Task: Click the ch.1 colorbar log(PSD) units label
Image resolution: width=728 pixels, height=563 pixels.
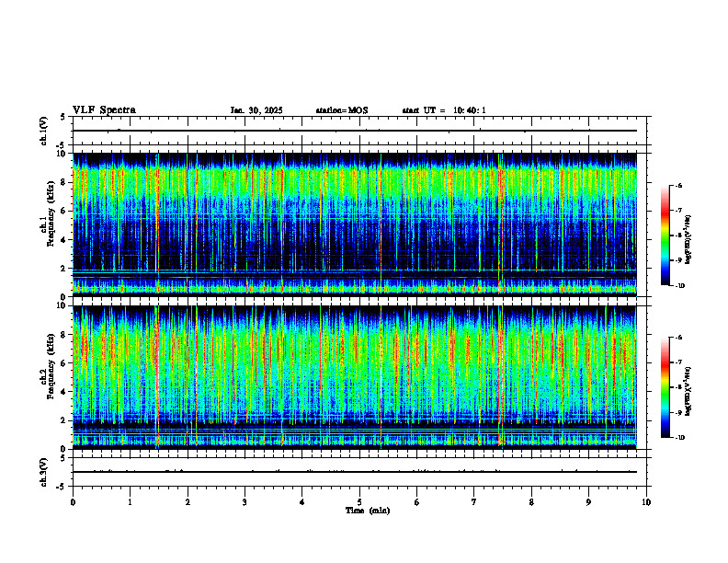Action: pyautogui.click(x=688, y=240)
